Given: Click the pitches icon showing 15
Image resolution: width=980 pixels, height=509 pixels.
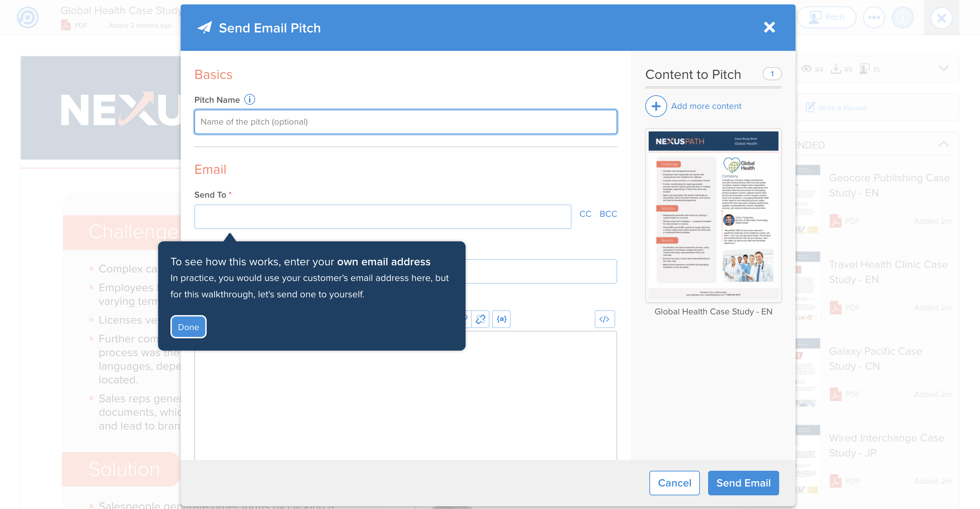Looking at the screenshot, I should click(x=864, y=69).
